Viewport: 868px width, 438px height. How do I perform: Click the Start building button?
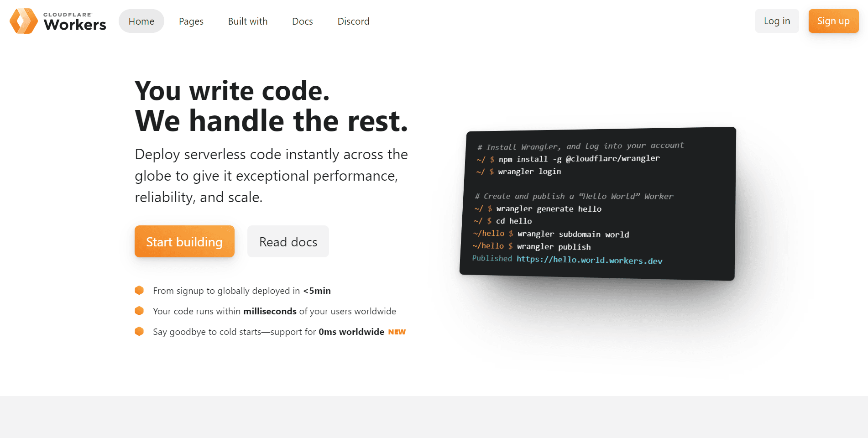coord(184,241)
